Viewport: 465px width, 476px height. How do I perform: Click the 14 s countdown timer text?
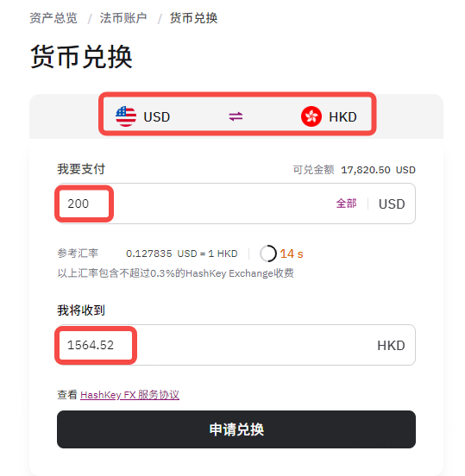tap(292, 254)
